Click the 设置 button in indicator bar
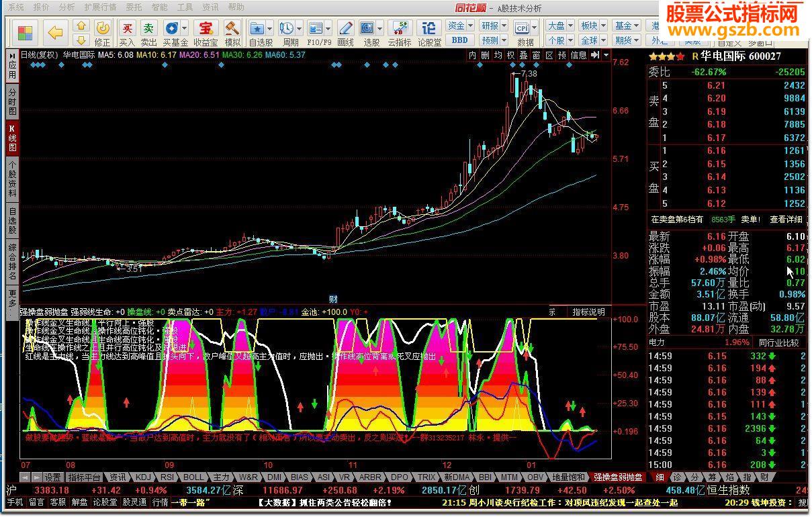The height and width of the screenshot is (517, 812). tap(53, 477)
